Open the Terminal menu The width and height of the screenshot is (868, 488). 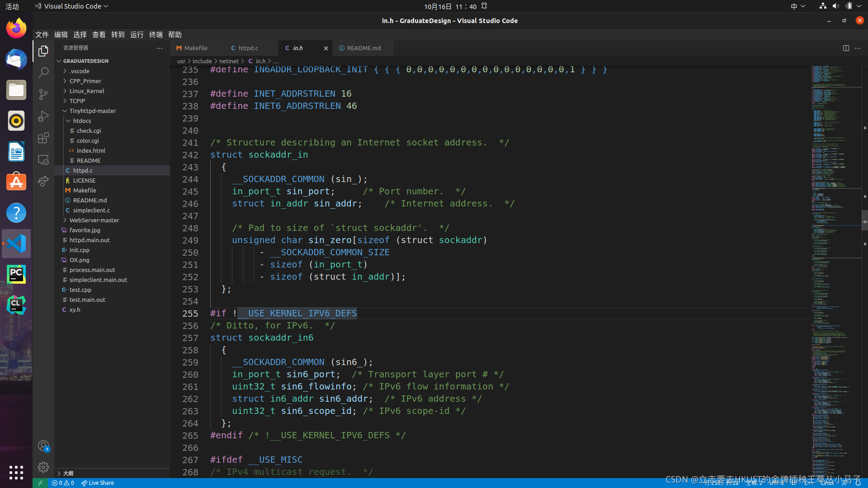(156, 35)
